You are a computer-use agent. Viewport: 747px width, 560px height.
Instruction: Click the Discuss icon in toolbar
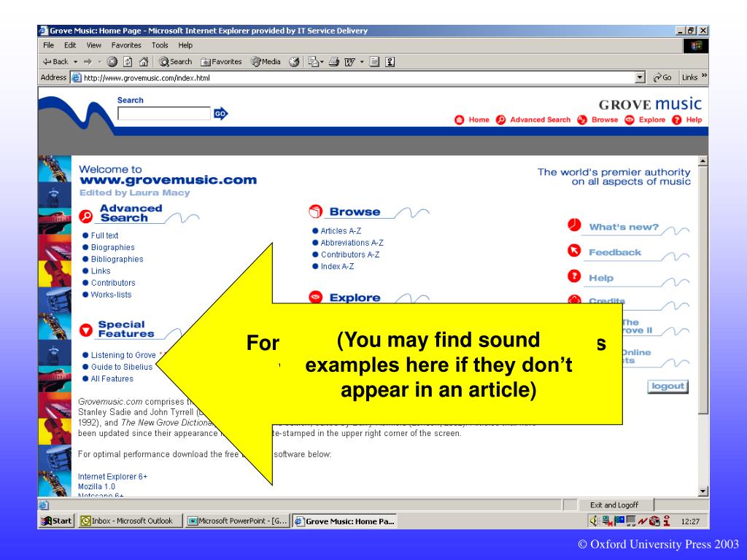click(x=374, y=62)
